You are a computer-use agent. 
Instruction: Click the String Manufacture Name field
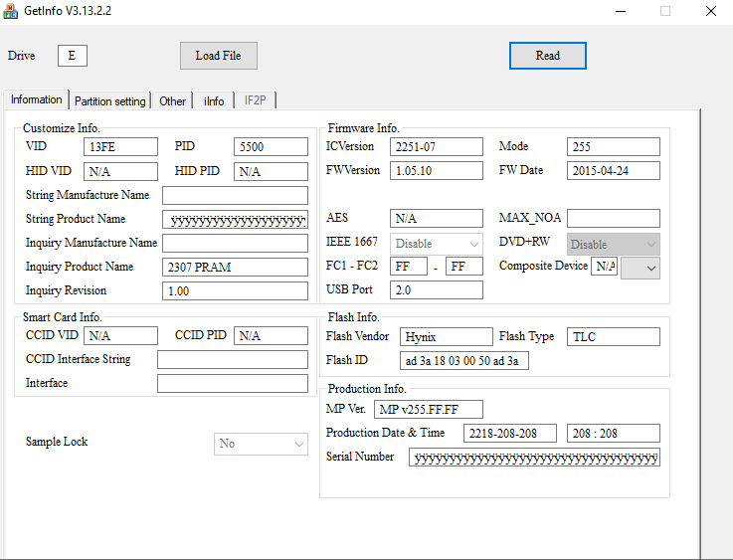(235, 195)
